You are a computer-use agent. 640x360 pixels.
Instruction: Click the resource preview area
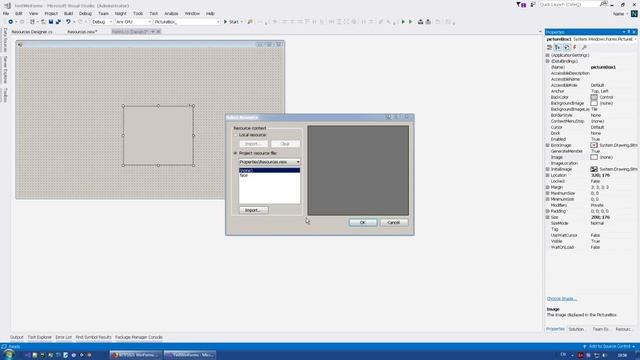click(358, 170)
